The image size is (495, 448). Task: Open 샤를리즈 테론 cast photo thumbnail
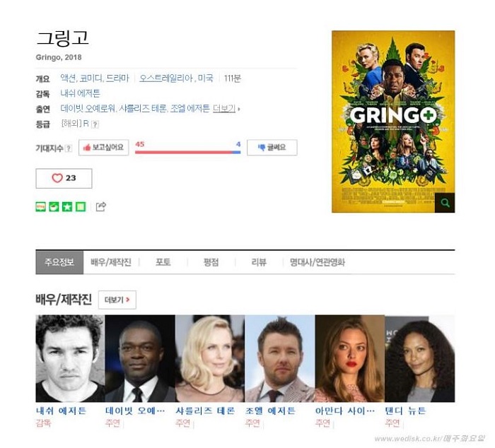(x=209, y=358)
